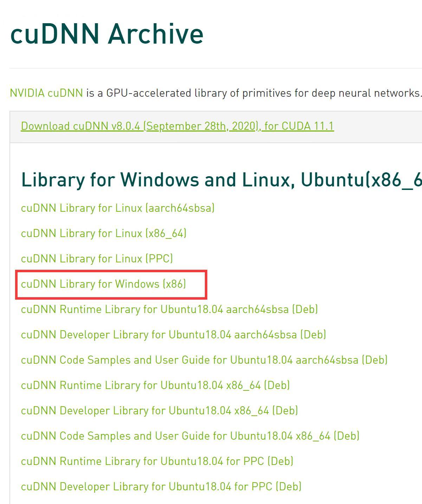Open cuDNN Developer Library Ubuntu18.04 aarch64sbsa

174,334
